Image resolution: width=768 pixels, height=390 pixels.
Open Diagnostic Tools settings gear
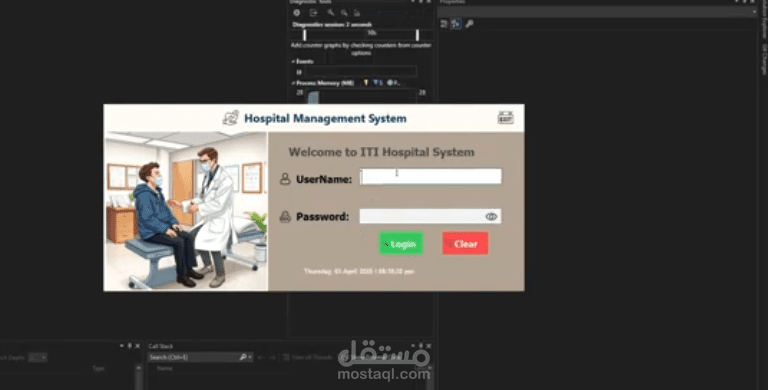[297, 13]
